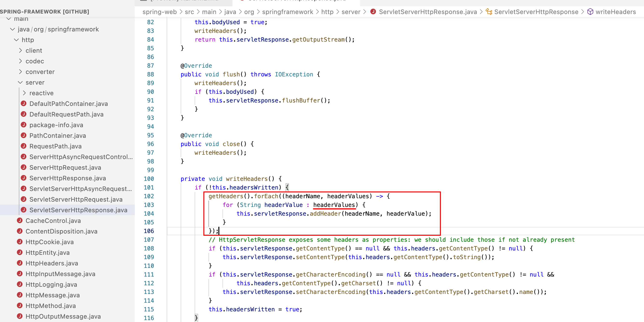The image size is (644, 322).
Task: Click Java icon beside CacheControl.java
Action: 20,220
